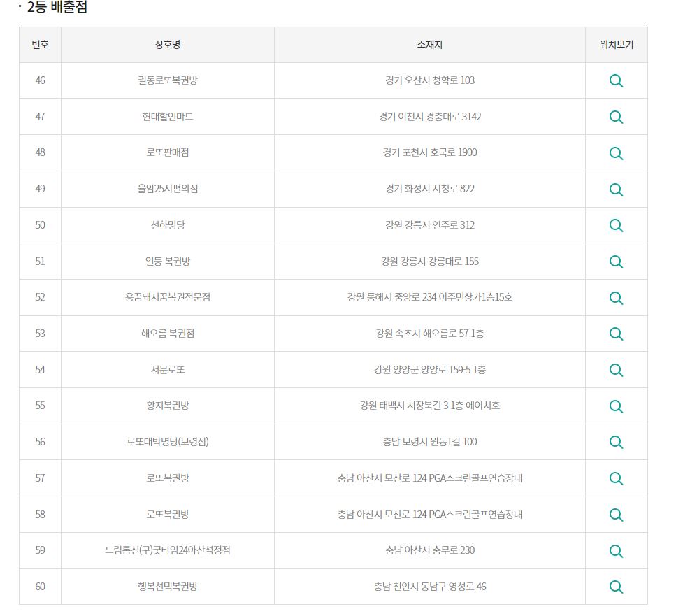Click address 경기 포천시 호국로 1900
The height and width of the screenshot is (616, 683).
tap(430, 152)
